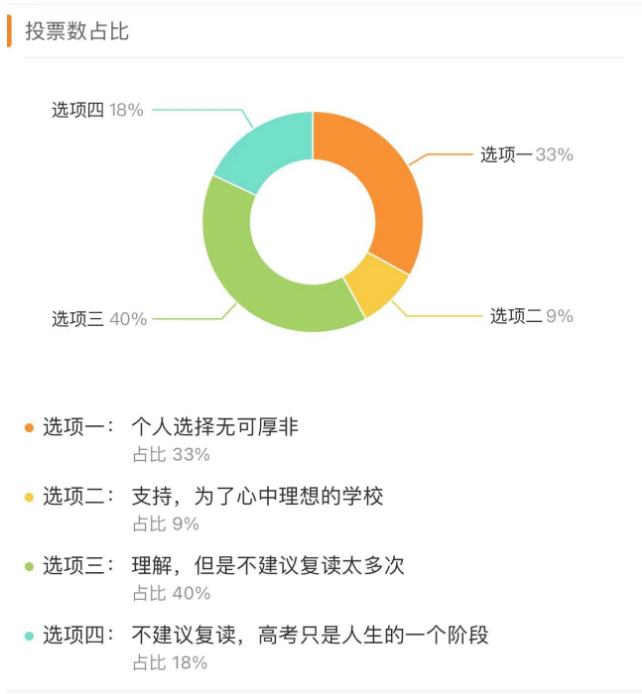
Task: Click the teal legend dot for 选项四
Action: click(30, 635)
